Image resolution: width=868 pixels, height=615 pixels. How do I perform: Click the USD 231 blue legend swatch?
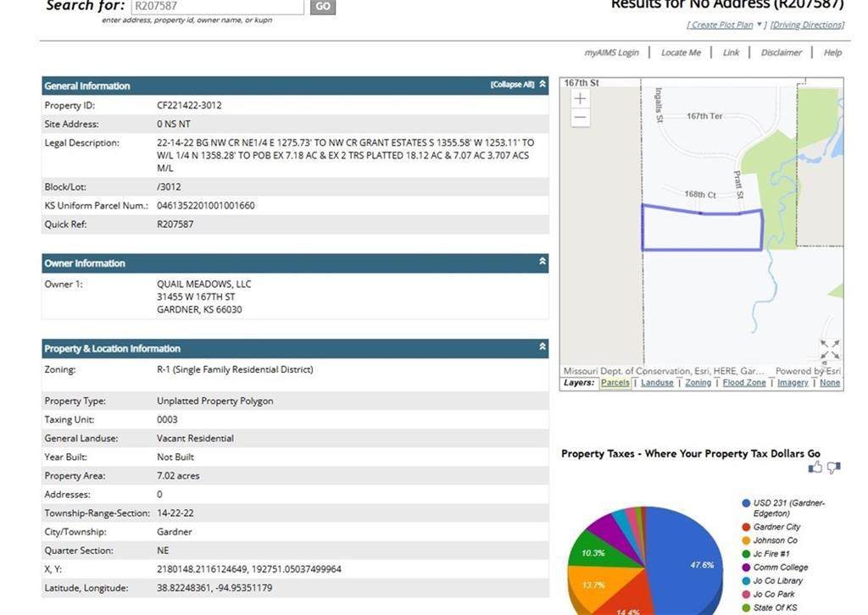tap(746, 503)
